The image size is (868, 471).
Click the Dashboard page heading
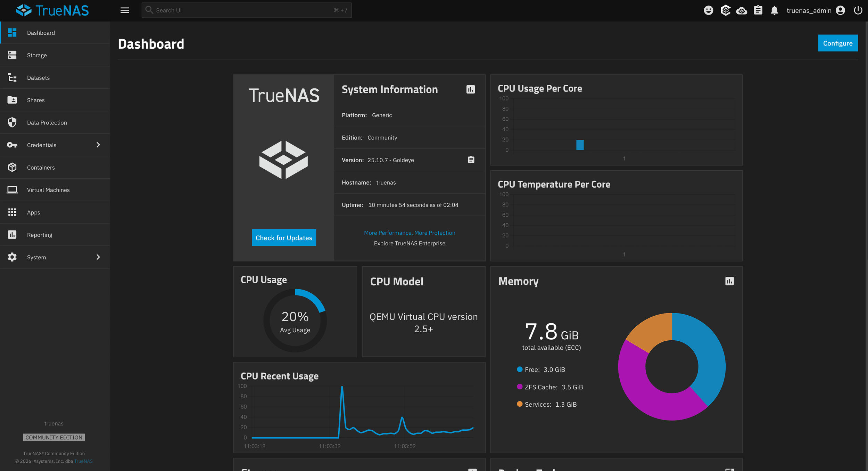[151, 44]
